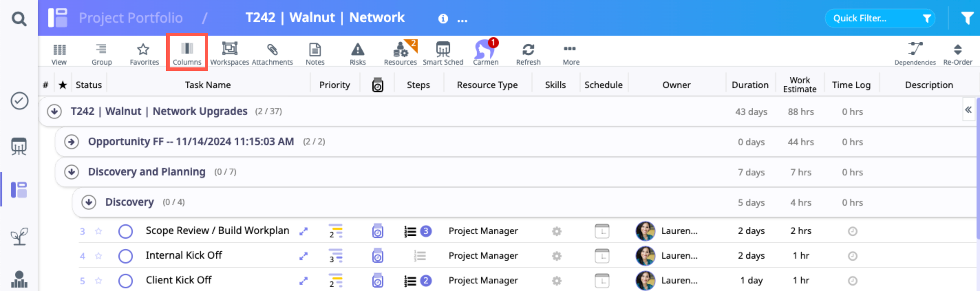This screenshot has height=300, width=980.
Task: Open priority indicator for Internal Kick Off
Action: (x=335, y=256)
